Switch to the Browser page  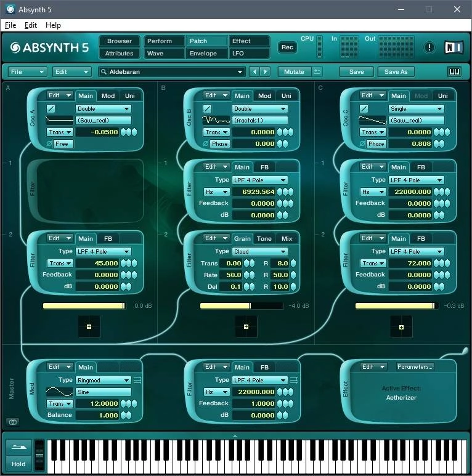click(x=120, y=41)
